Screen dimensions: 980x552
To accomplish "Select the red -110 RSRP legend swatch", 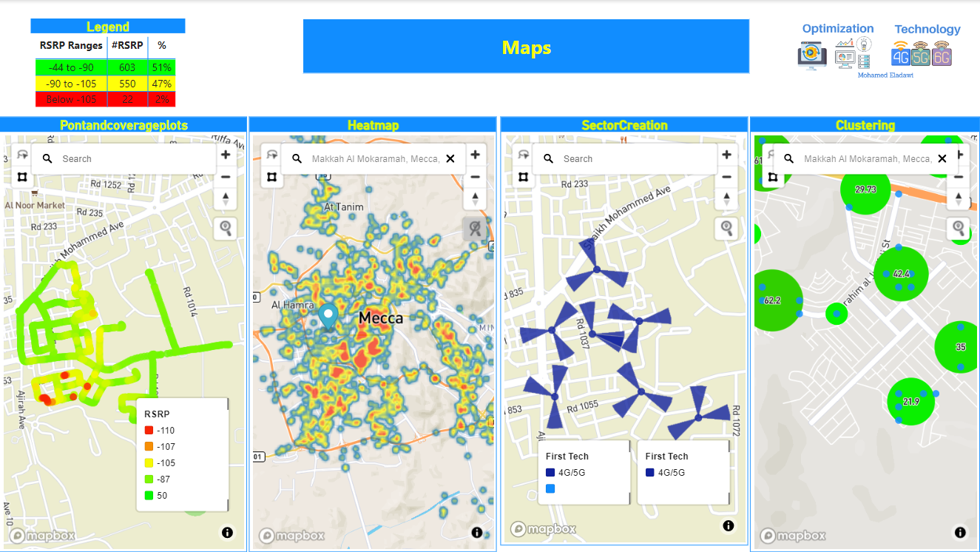I will click(x=149, y=430).
